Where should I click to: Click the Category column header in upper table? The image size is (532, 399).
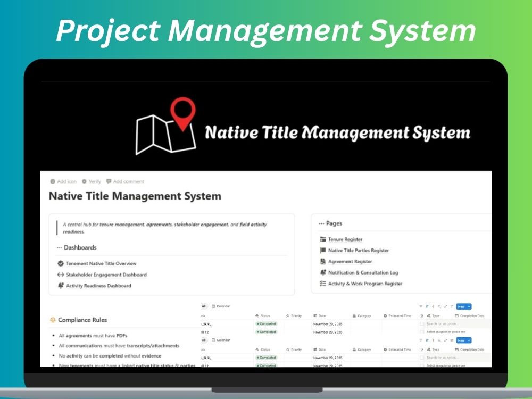362,316
